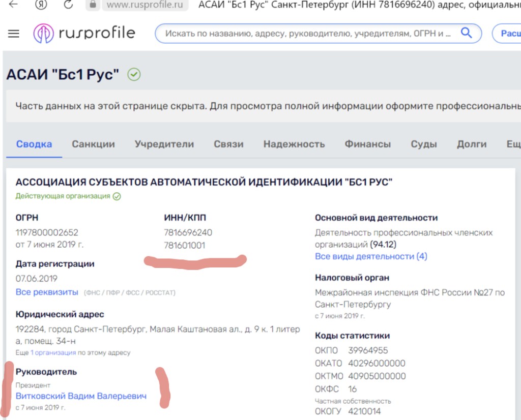The image size is (521, 420).
Task: Open the Связи tab
Action: [228, 144]
